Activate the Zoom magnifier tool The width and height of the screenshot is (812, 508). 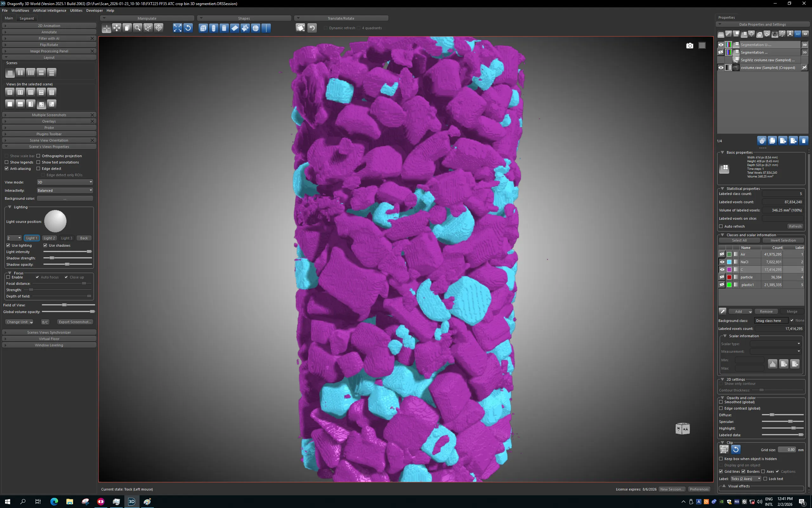click(138, 28)
